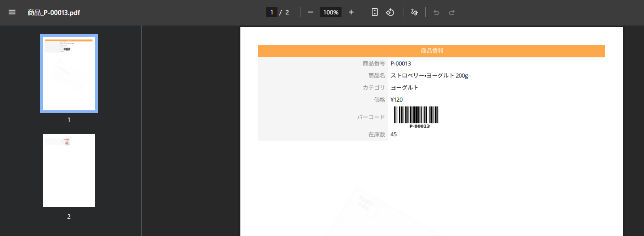
Task: Click the P-00013 barcode image
Action: (416, 117)
